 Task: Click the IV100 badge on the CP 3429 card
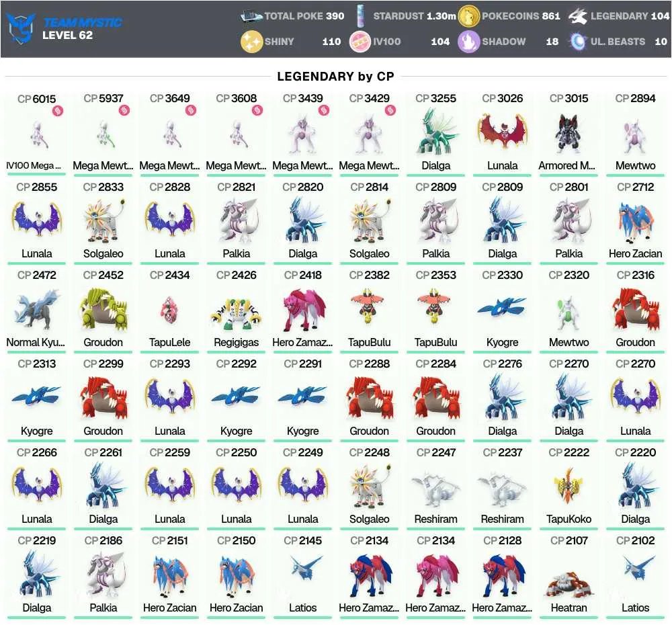[390, 111]
